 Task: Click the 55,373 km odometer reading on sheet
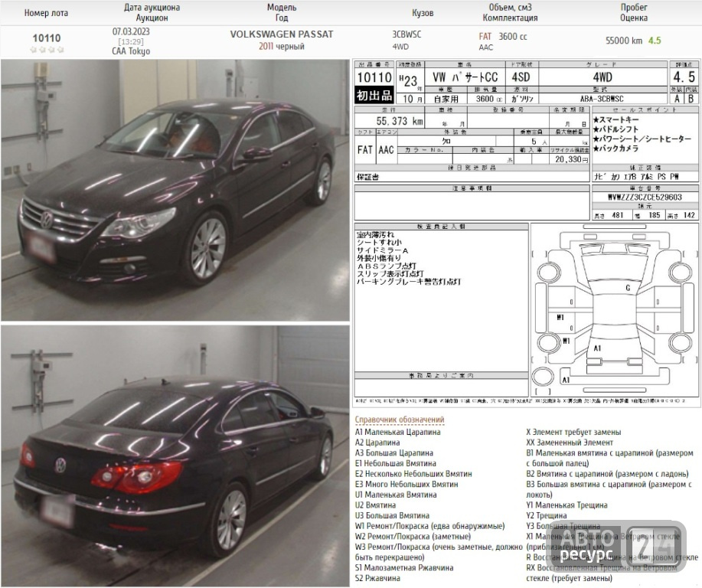(x=400, y=121)
